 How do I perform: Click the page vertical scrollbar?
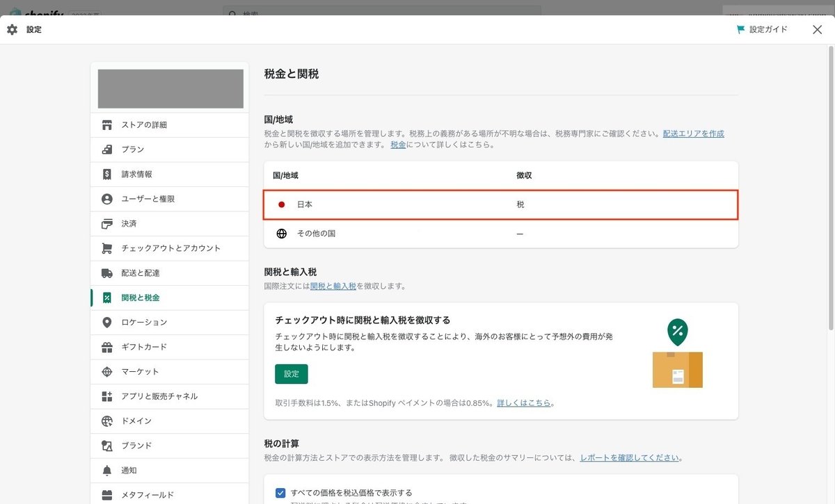click(x=831, y=188)
